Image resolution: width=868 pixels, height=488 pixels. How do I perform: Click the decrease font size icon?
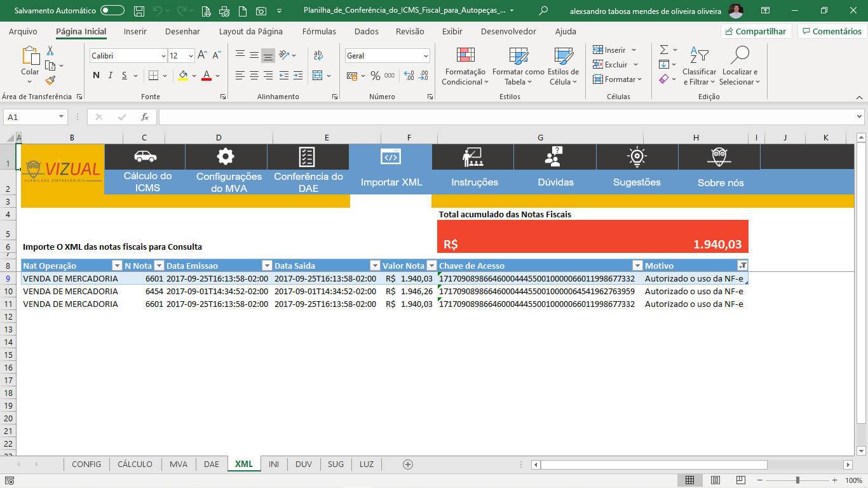coord(217,55)
